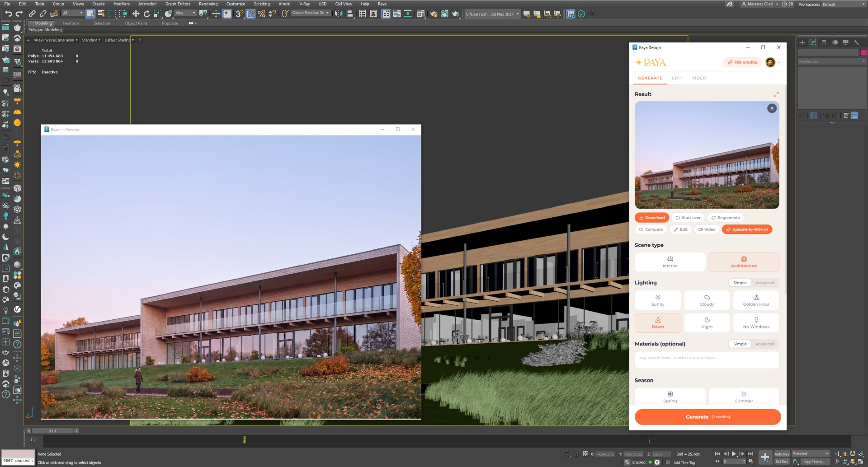Click the Download button in Raya

652,218
